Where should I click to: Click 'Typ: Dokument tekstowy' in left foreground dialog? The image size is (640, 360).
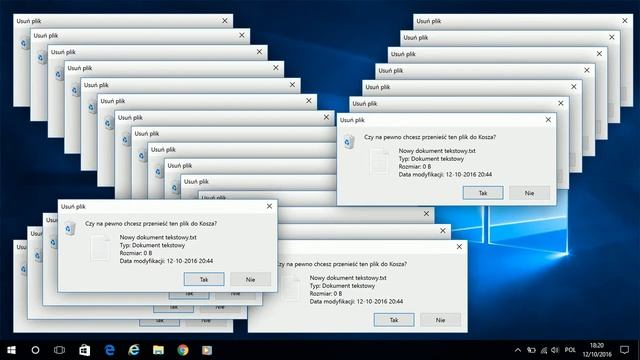pos(152,245)
